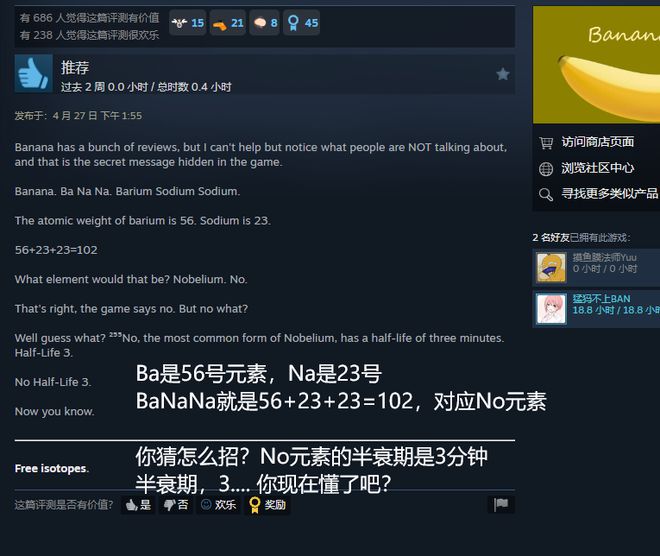Click the shopping cart store page icon
Screen dimensions: 660x556
point(546,143)
